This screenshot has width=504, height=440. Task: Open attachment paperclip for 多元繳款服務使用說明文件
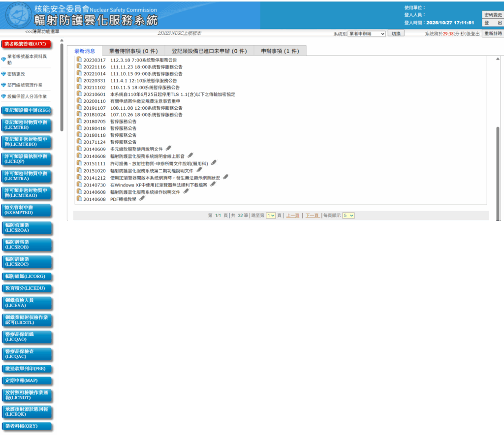tap(168, 148)
